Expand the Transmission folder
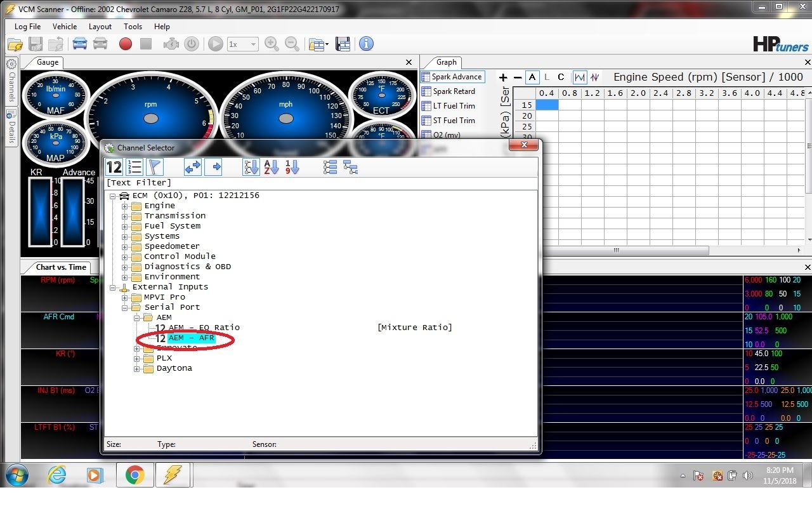 [x=125, y=216]
